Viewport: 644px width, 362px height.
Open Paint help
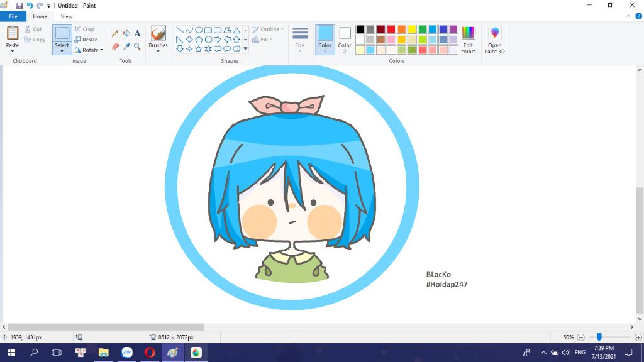click(639, 16)
